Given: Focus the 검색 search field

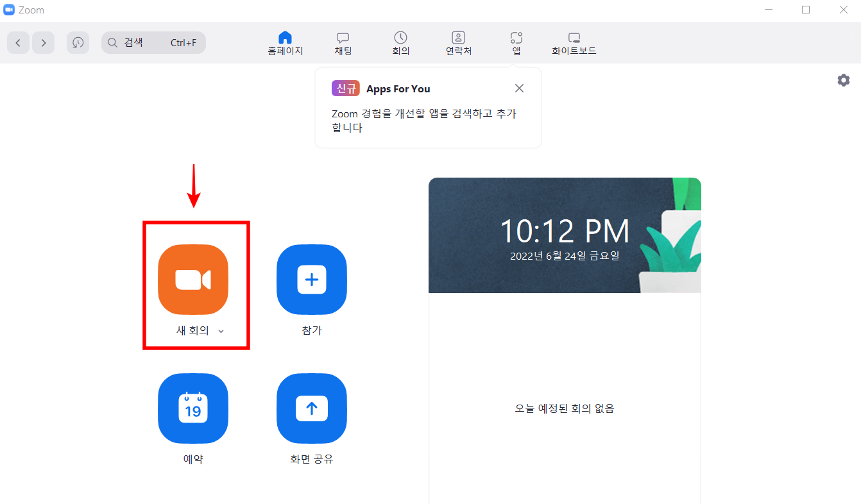Looking at the screenshot, I should [x=153, y=43].
